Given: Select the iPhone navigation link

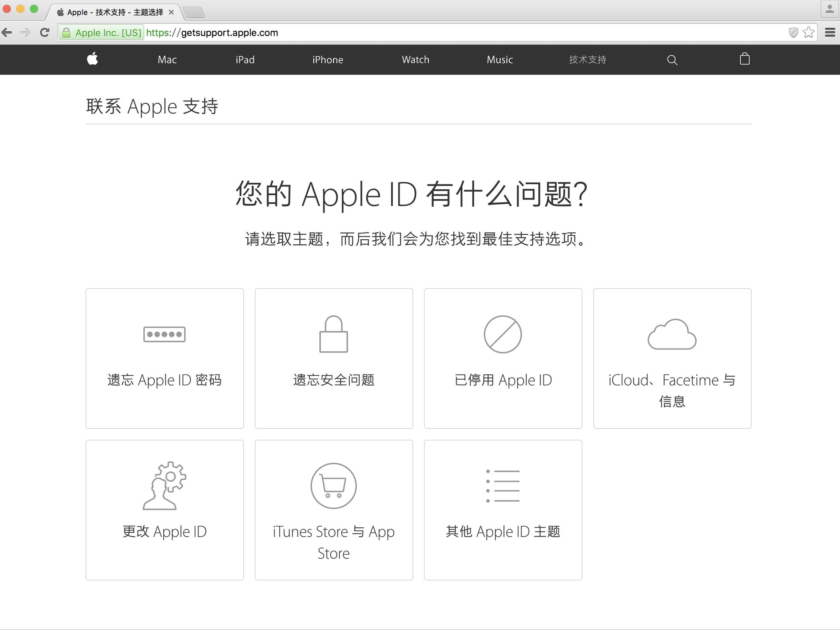Looking at the screenshot, I should pyautogui.click(x=327, y=60).
